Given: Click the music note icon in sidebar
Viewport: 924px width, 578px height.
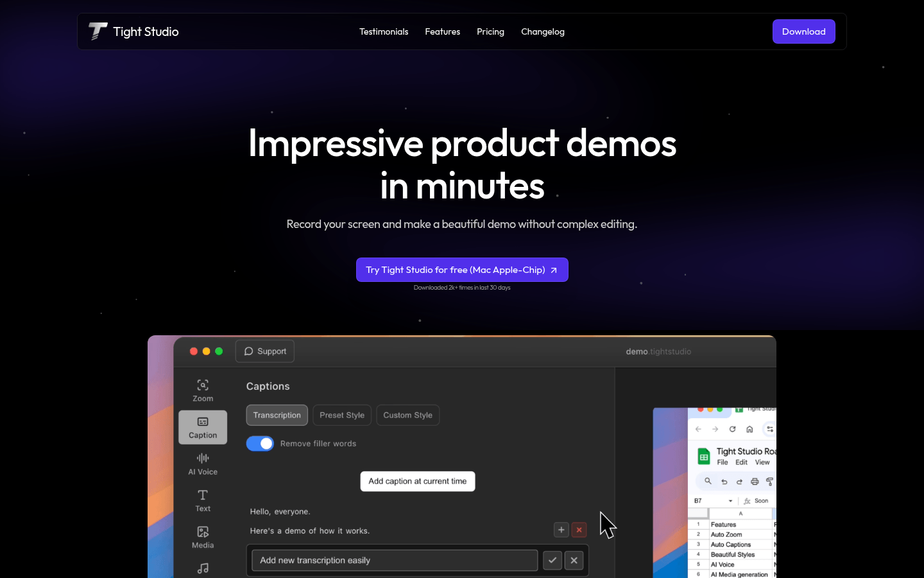Looking at the screenshot, I should point(203,568).
